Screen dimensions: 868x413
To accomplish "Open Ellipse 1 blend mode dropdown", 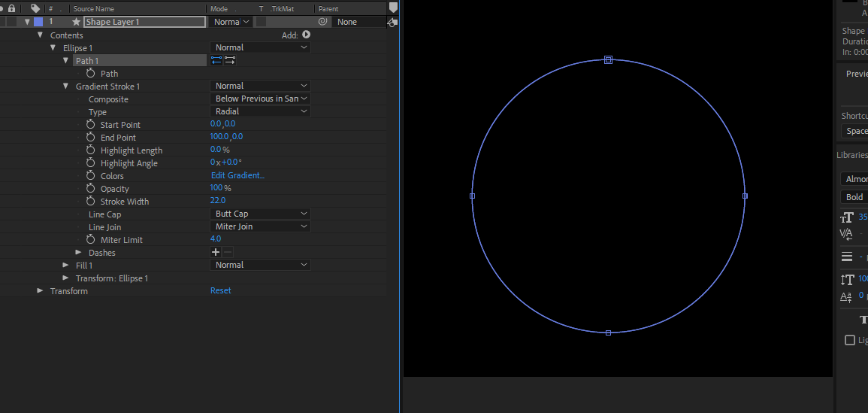I will (x=260, y=47).
